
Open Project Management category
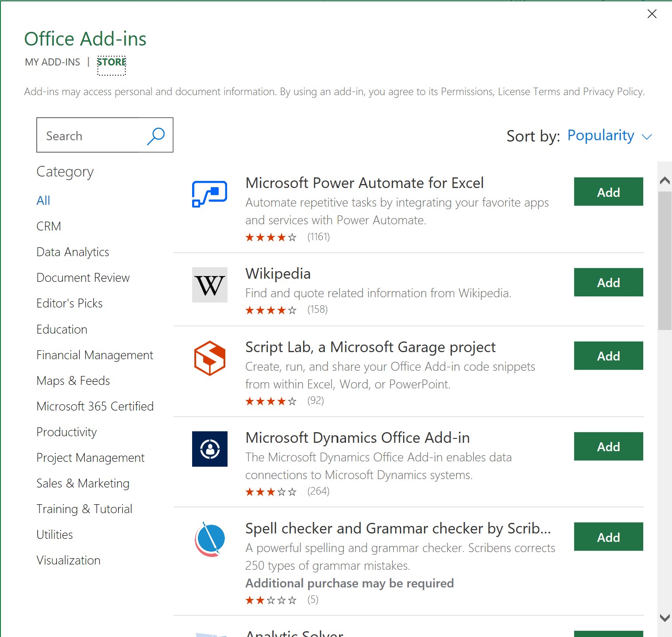tap(90, 458)
